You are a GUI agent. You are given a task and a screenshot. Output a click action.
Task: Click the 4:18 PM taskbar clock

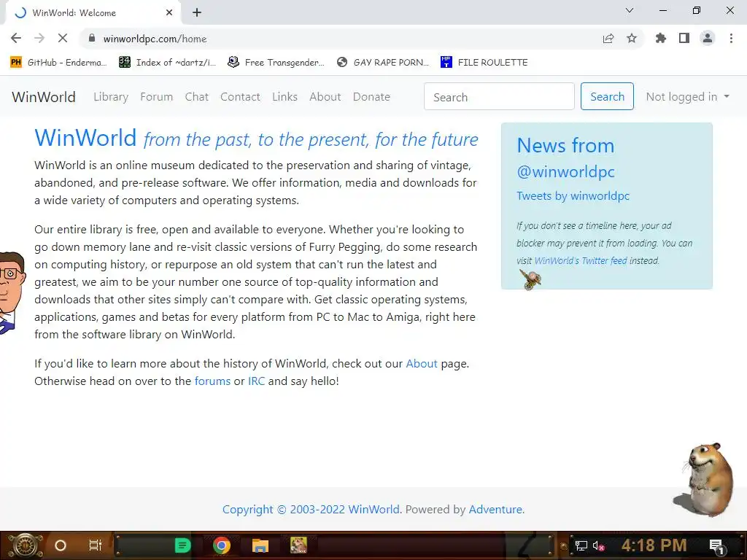click(654, 545)
